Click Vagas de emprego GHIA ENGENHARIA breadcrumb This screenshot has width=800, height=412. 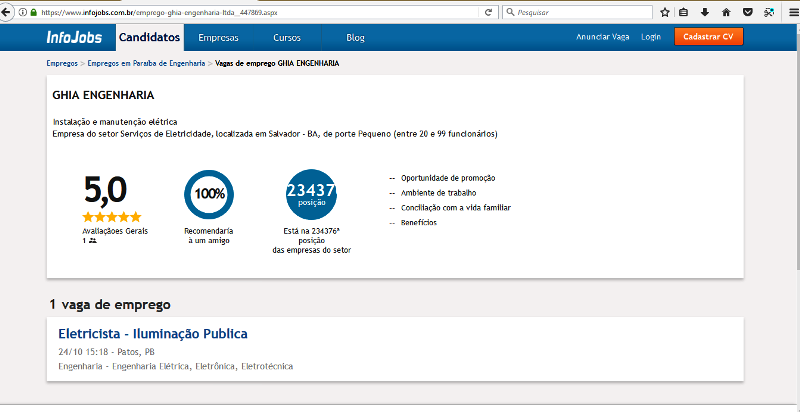pos(277,63)
